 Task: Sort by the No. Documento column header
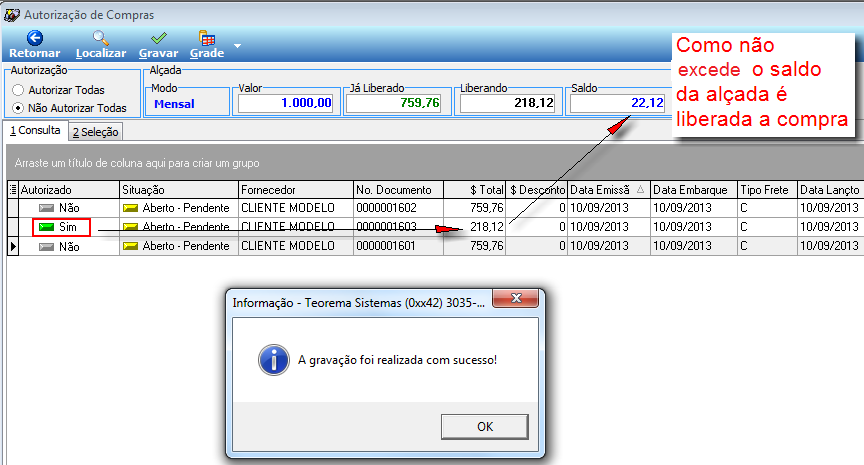click(x=398, y=190)
